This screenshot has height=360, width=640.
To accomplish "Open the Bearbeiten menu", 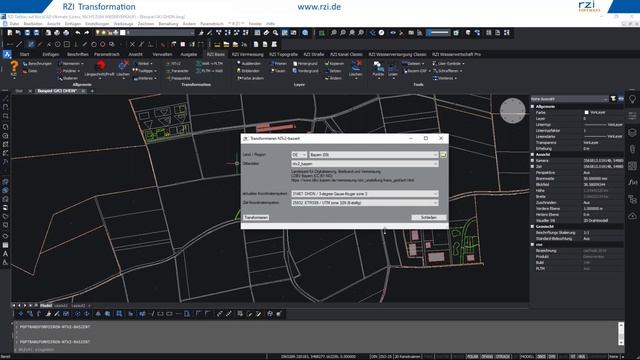I will 33,24.
